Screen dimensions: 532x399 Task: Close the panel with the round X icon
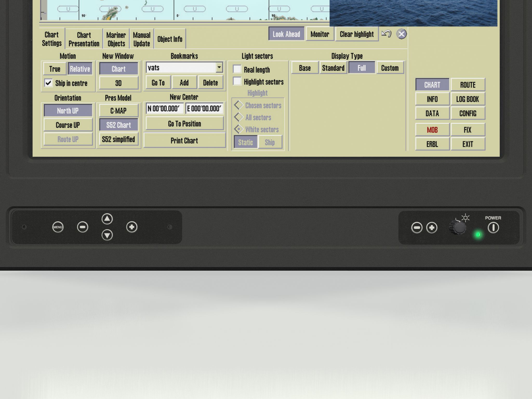coord(401,34)
